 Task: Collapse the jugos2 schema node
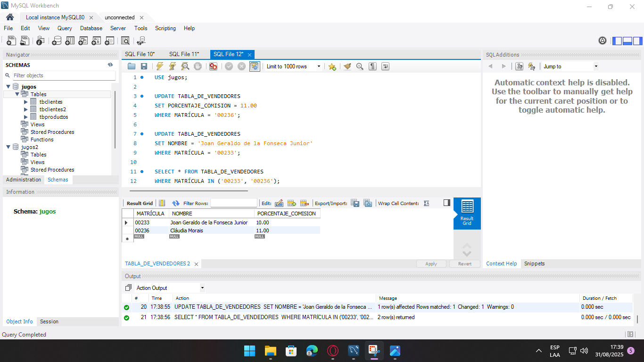pos(8,147)
